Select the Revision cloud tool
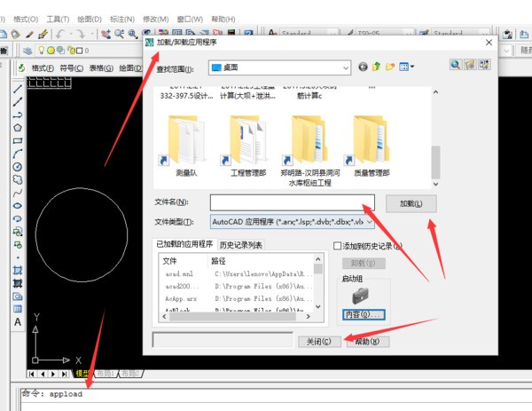The width and height of the screenshot is (532, 411). [x=18, y=179]
